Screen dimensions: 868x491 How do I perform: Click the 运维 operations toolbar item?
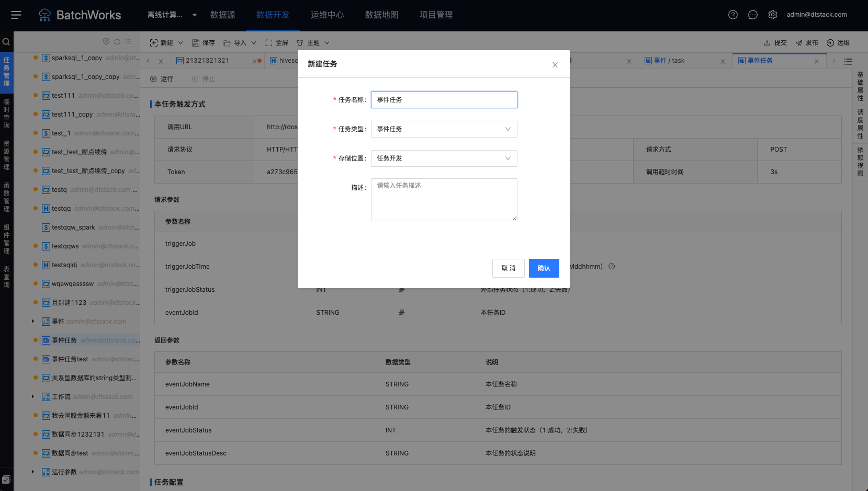coord(838,43)
